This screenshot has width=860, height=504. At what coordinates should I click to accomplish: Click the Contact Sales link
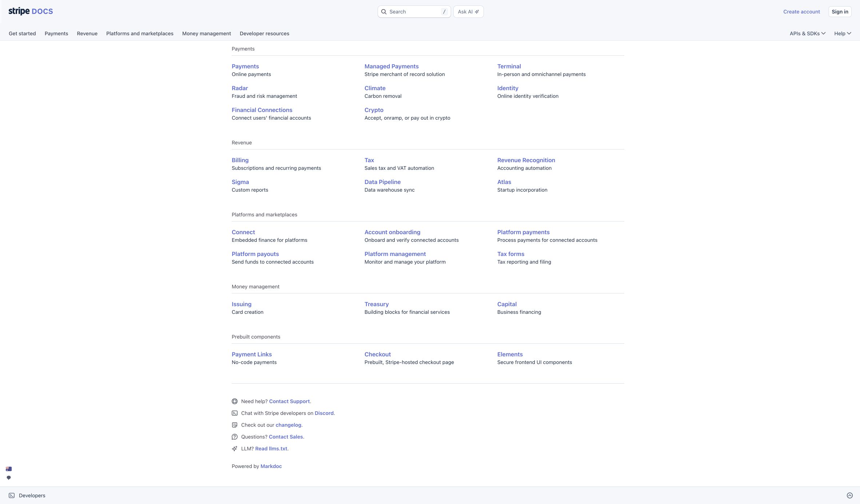tap(286, 437)
